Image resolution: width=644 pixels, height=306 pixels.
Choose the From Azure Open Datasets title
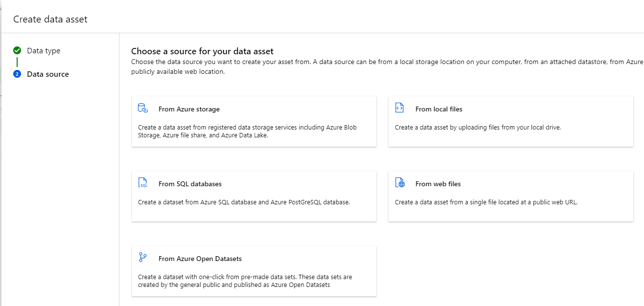point(200,259)
